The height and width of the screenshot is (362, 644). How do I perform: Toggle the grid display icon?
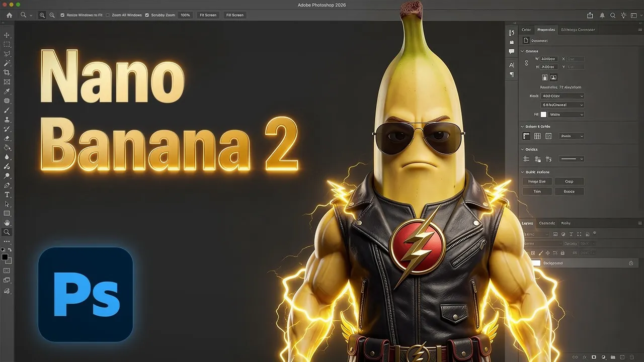click(x=537, y=136)
